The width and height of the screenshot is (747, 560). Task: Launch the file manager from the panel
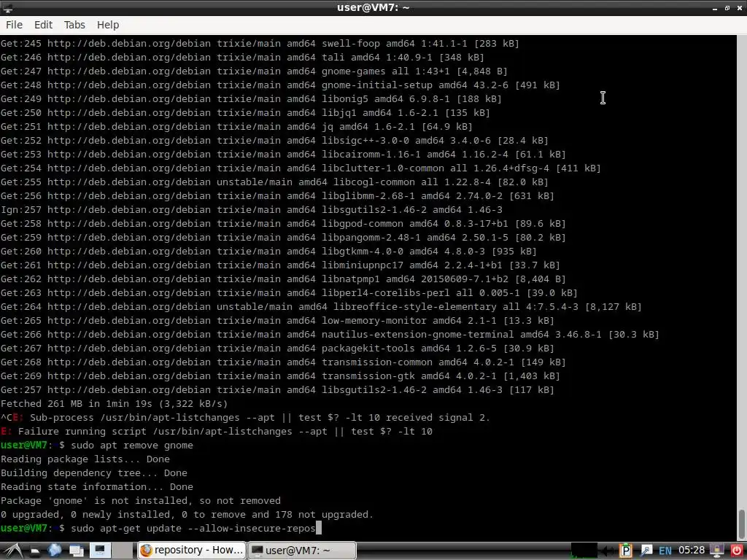point(35,551)
